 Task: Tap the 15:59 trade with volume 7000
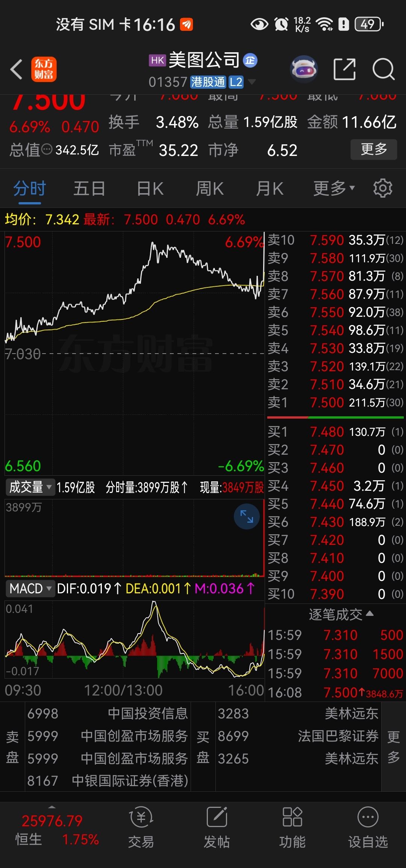(335, 673)
